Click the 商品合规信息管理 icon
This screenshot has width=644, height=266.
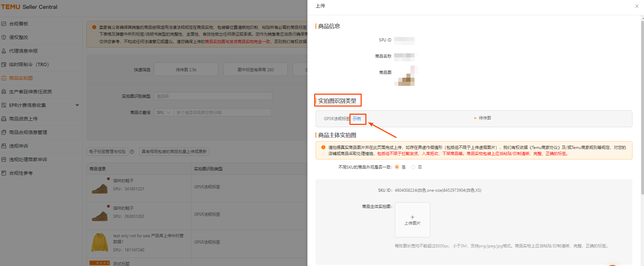(4, 132)
